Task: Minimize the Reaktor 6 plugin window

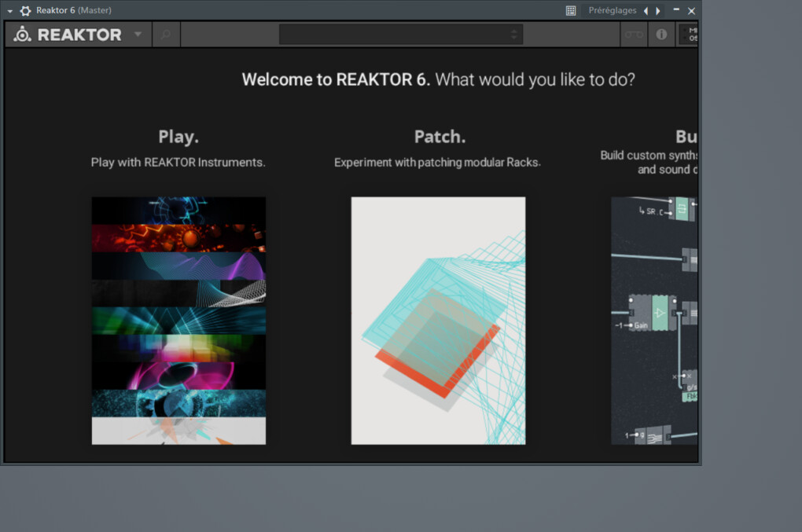Action: point(676,9)
